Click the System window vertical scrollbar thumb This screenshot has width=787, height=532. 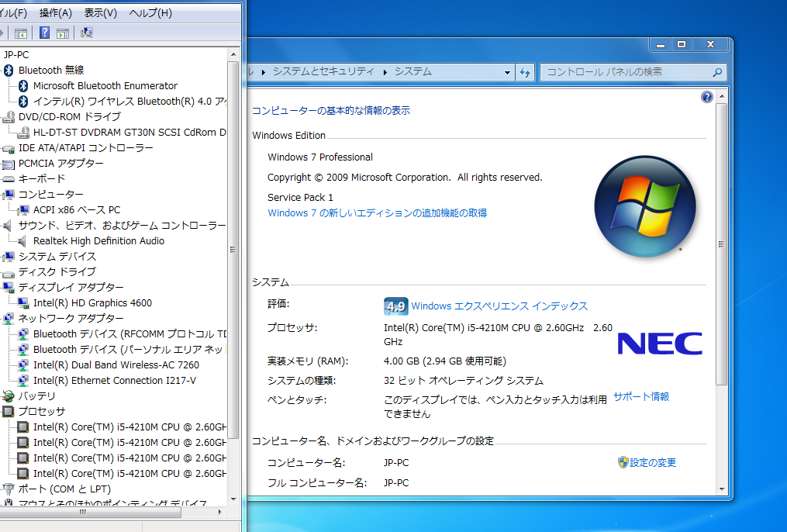(x=722, y=244)
